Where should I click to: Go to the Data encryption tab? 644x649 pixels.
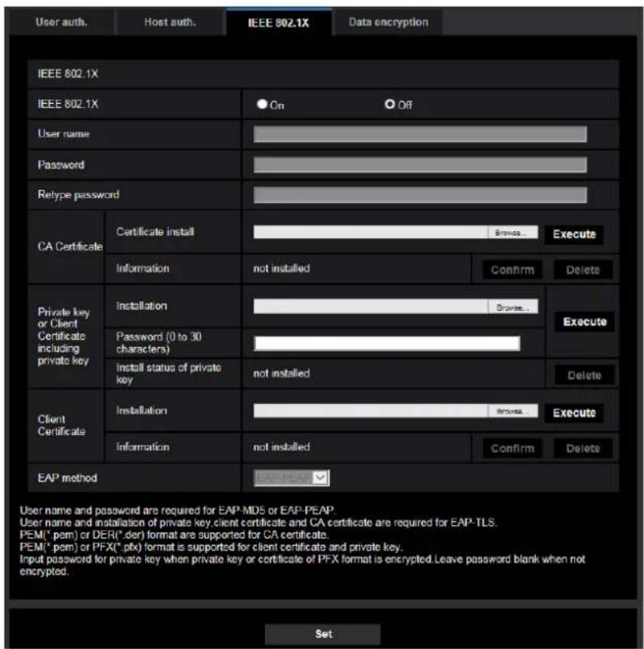(x=388, y=22)
